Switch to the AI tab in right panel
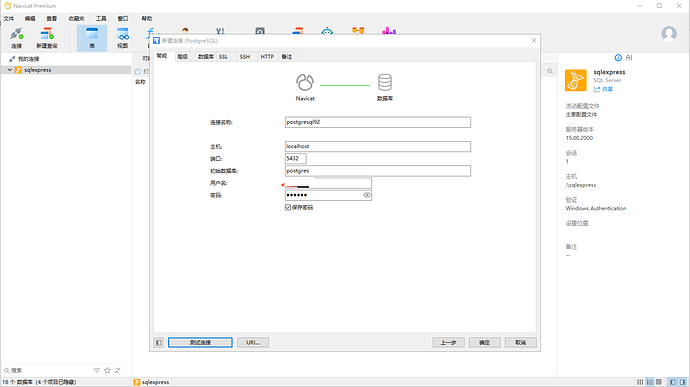The image size is (690, 387). click(629, 58)
